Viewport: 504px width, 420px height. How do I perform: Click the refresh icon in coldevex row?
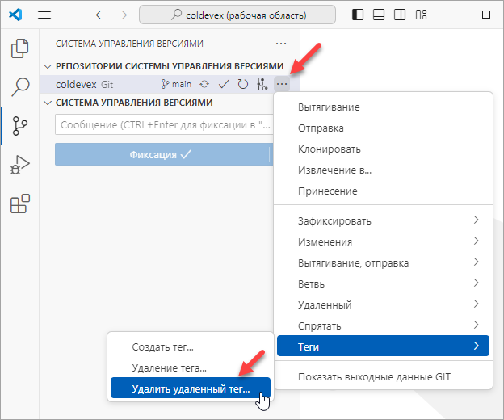[x=242, y=84]
